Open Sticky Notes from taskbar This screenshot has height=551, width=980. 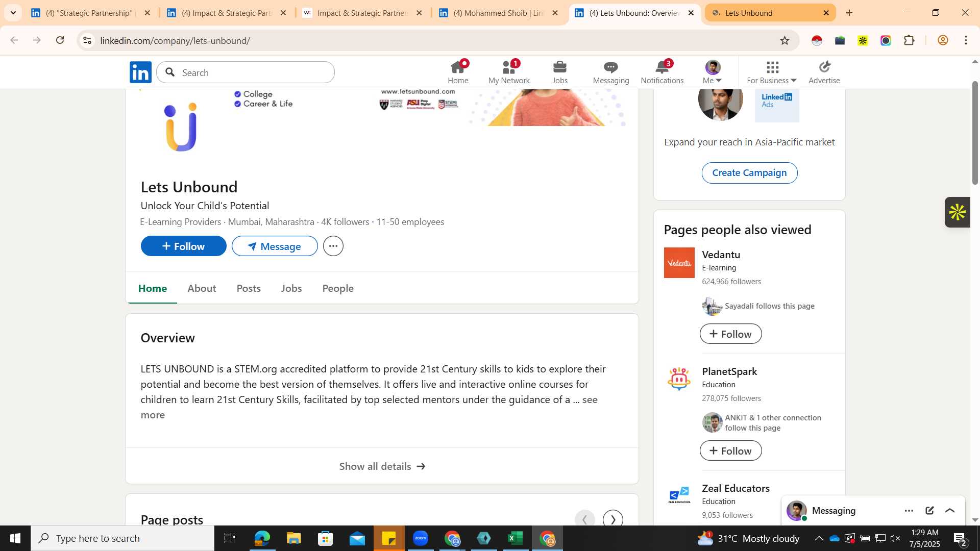389,538
